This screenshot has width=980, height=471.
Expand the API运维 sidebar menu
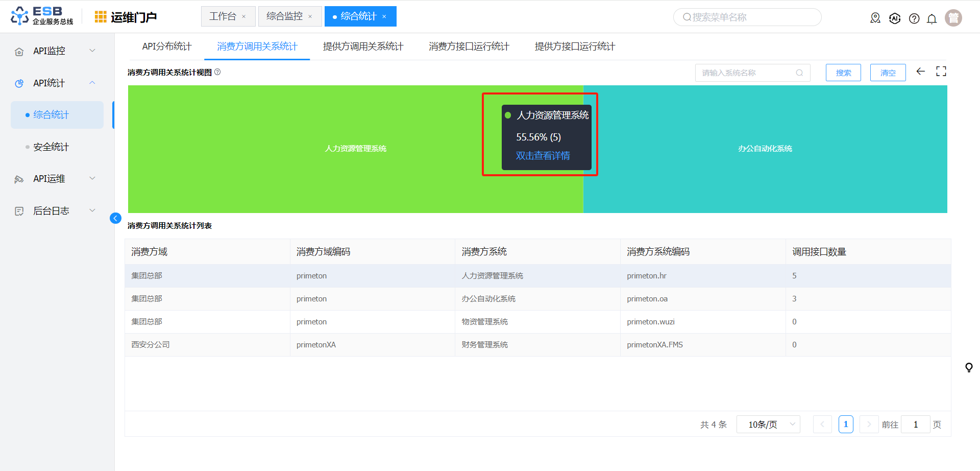(x=55, y=179)
